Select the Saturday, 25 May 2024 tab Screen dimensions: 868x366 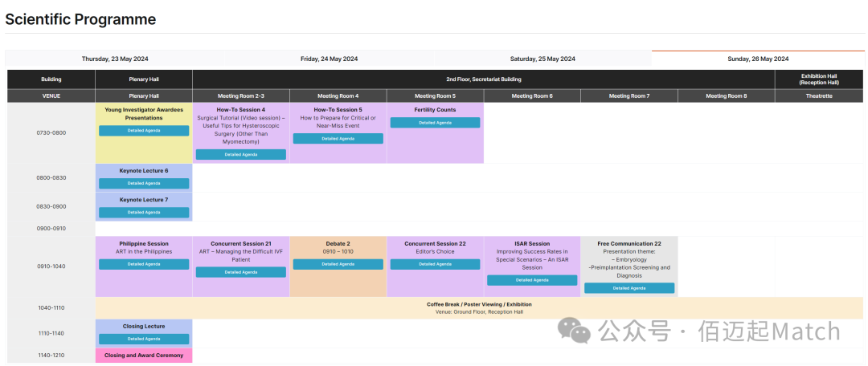[x=543, y=59]
